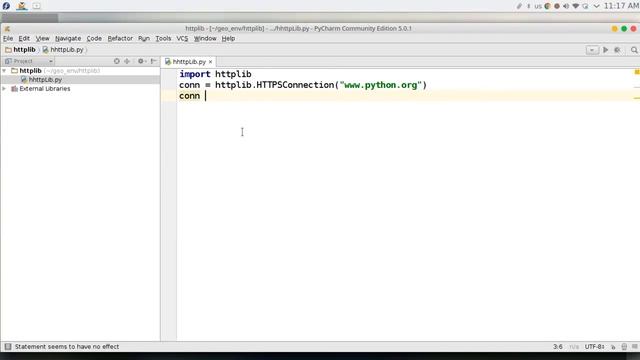Screen dimensions: 640x360
Task: Open the Refactor menu
Action: click(120, 38)
